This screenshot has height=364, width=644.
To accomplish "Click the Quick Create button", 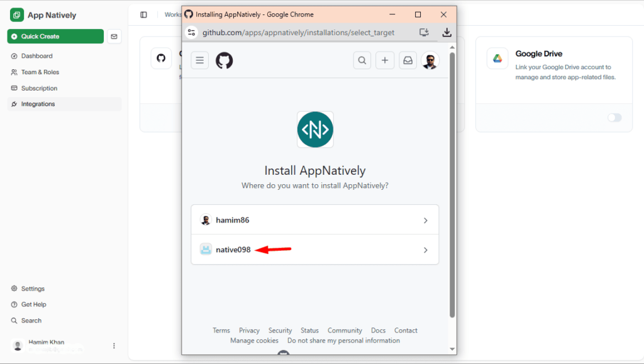I will 55,36.
